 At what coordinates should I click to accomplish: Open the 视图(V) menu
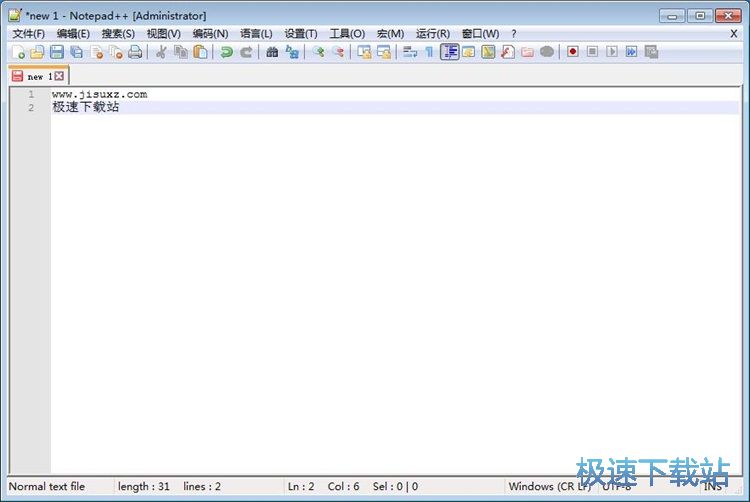[x=164, y=33]
